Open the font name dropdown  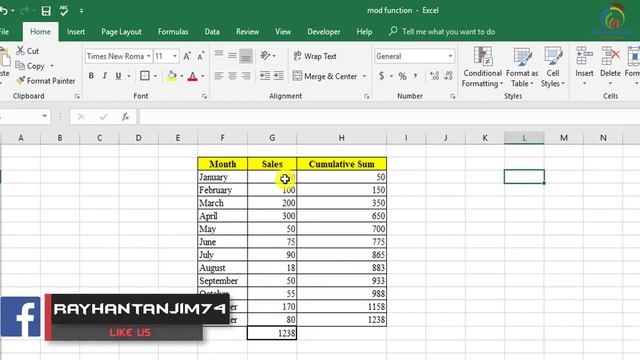(148, 56)
